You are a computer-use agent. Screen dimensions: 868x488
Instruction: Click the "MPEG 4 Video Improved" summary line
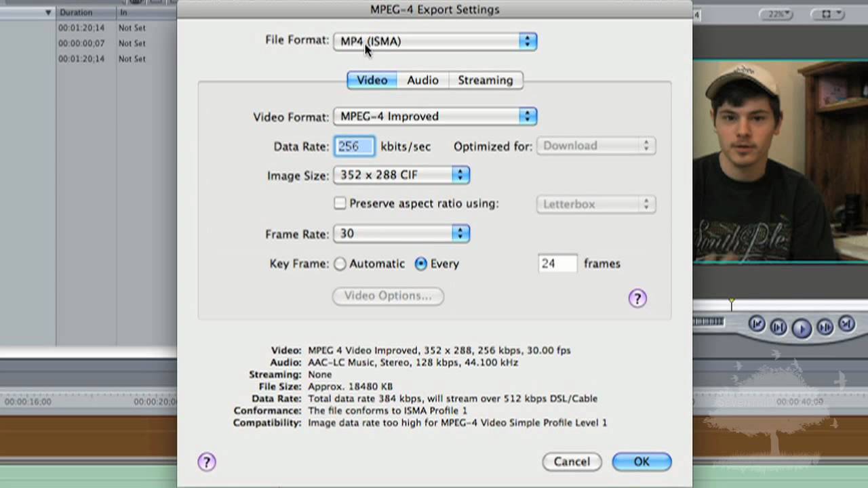439,350
